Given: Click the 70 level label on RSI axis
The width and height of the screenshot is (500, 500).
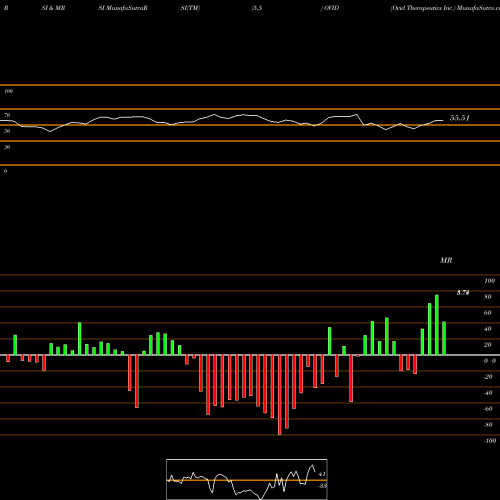Looking at the screenshot, I should tap(7, 115).
